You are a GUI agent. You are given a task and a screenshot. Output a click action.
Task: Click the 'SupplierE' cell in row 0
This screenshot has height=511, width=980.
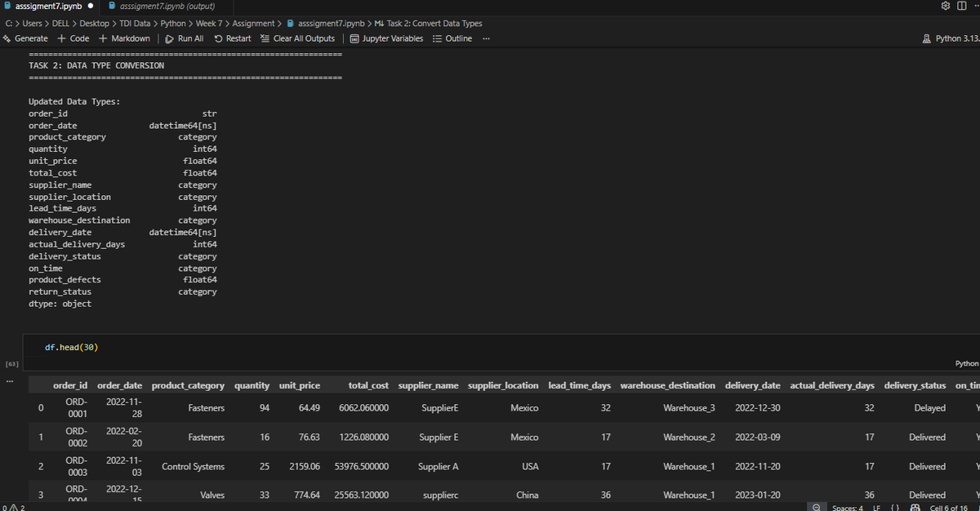click(439, 408)
